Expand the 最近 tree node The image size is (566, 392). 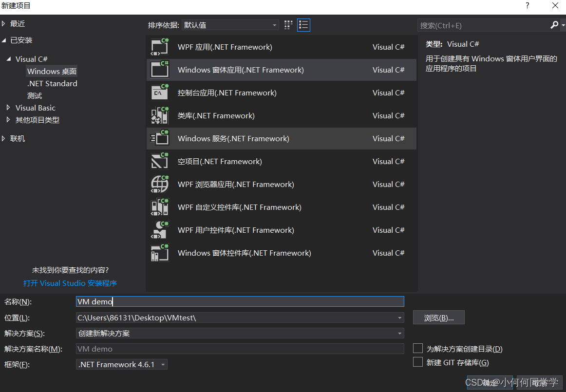pyautogui.click(x=3, y=24)
